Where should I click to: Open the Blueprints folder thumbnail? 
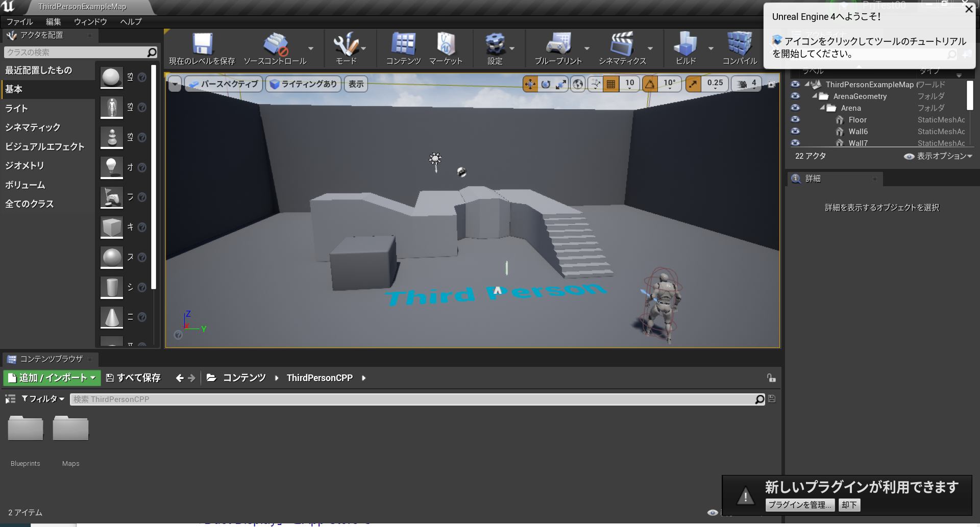coord(26,429)
